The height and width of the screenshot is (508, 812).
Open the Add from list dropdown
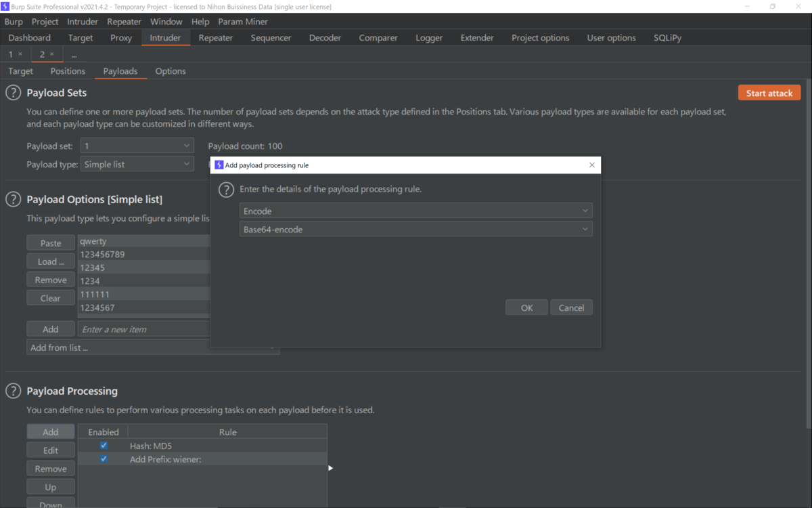pos(152,347)
